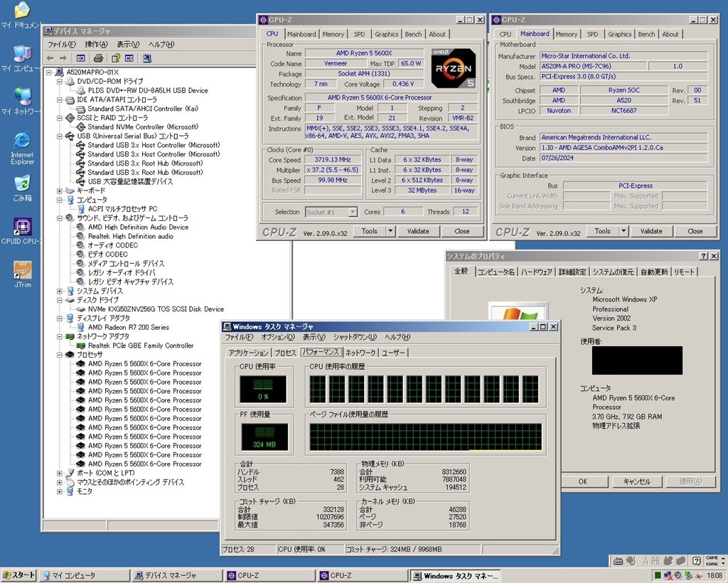728x583 pixels.
Task: Click properties icon in Device Manager toolbar
Action: [x=116, y=58]
